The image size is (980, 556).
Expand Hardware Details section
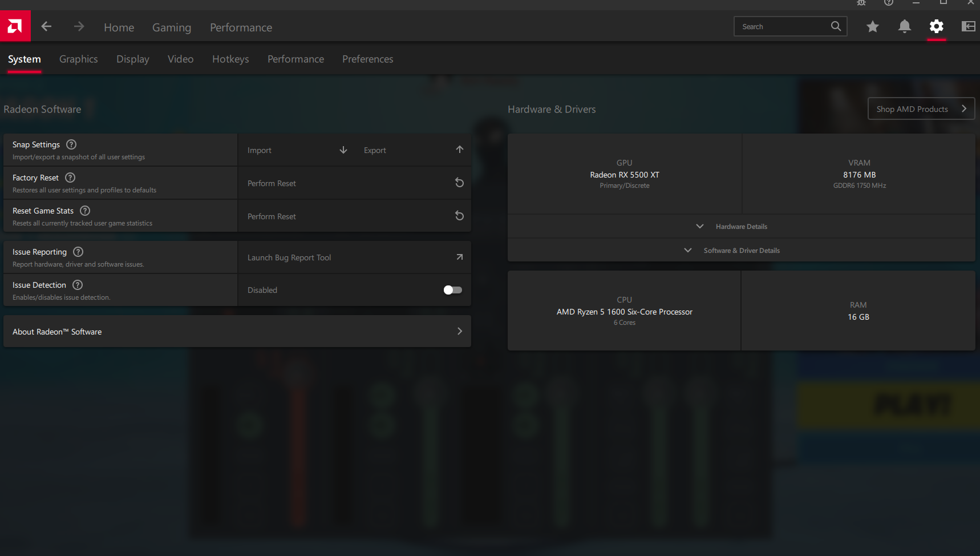742,227
